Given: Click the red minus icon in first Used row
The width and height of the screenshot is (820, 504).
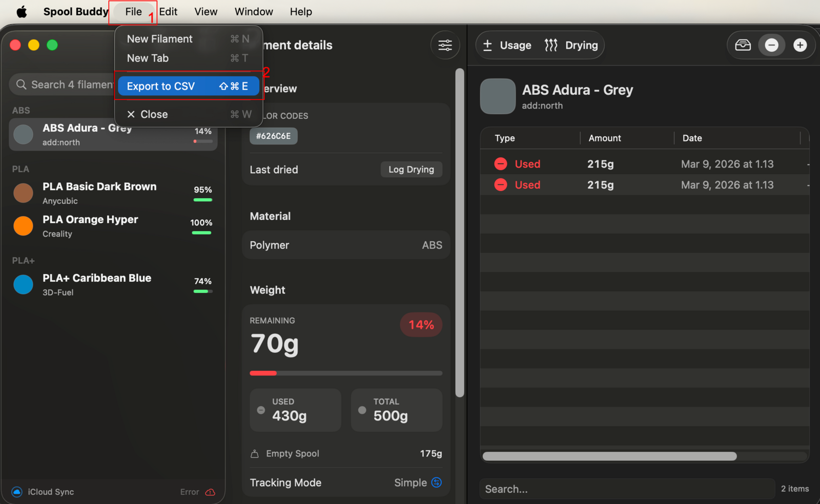Looking at the screenshot, I should (x=501, y=164).
